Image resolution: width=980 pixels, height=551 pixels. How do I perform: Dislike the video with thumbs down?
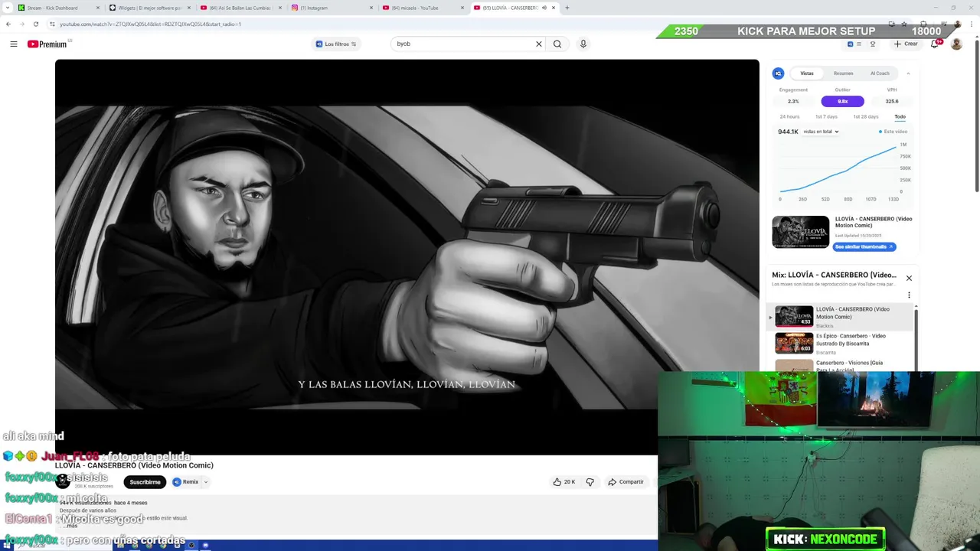tap(590, 482)
